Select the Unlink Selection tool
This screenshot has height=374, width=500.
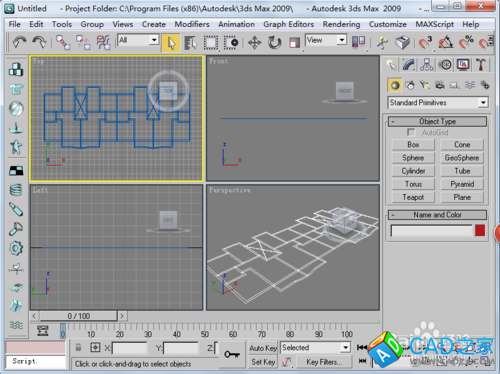point(83,43)
